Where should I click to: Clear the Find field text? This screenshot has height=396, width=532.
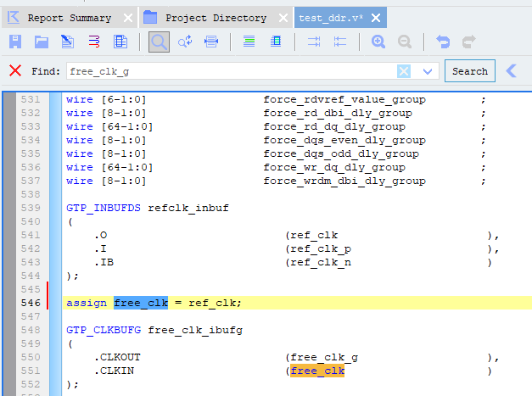coord(404,71)
